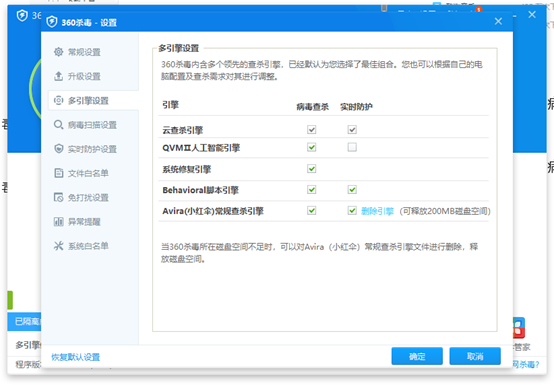Close the main 360杀毒 window behind
The height and width of the screenshot is (385, 554).
pyautogui.click(x=532, y=14)
